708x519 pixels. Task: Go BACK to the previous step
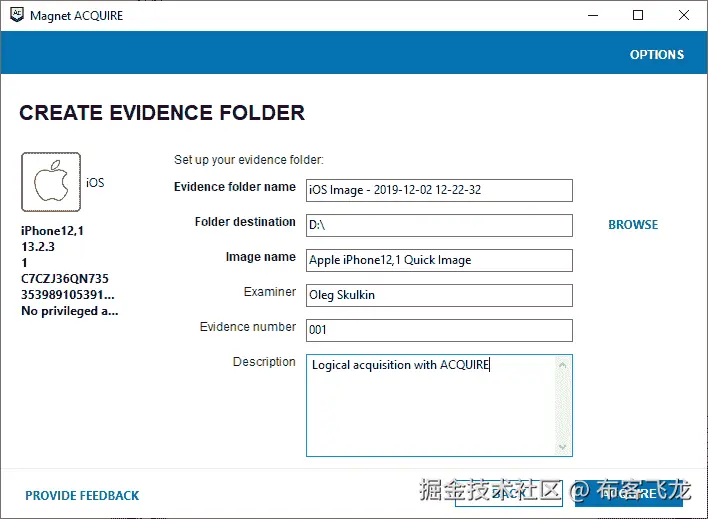[x=509, y=493]
